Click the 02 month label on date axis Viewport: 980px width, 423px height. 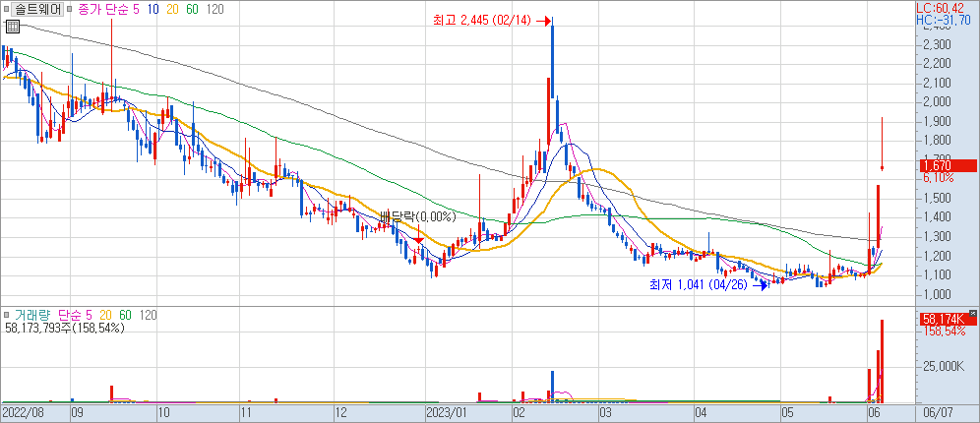click(519, 413)
